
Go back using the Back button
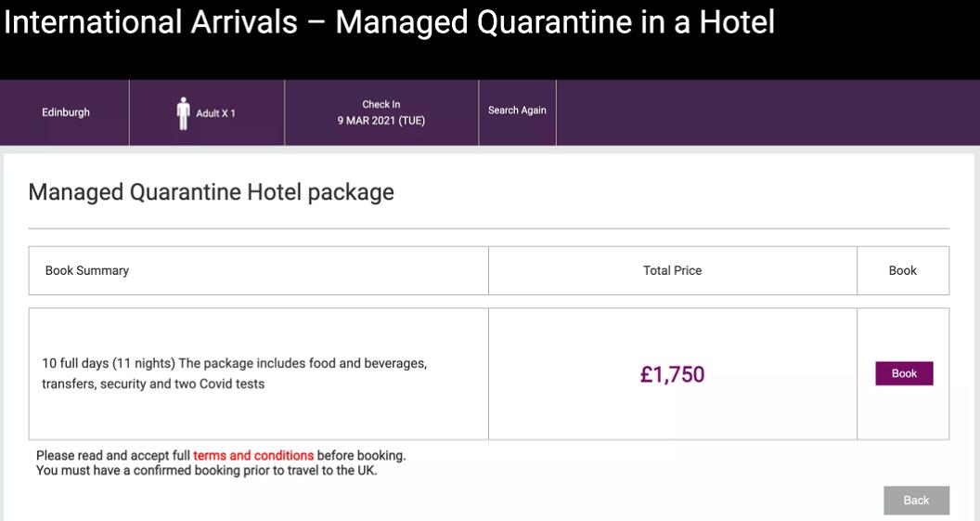coord(916,500)
